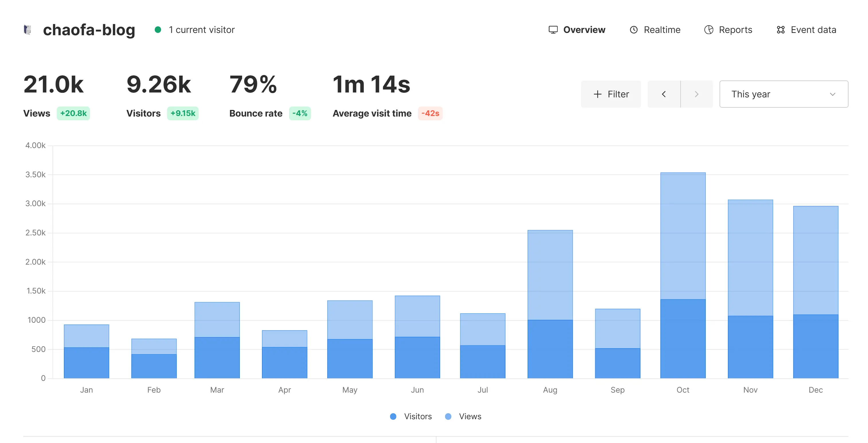Click the plus icon in Filter
The height and width of the screenshot is (443, 868).
point(597,94)
